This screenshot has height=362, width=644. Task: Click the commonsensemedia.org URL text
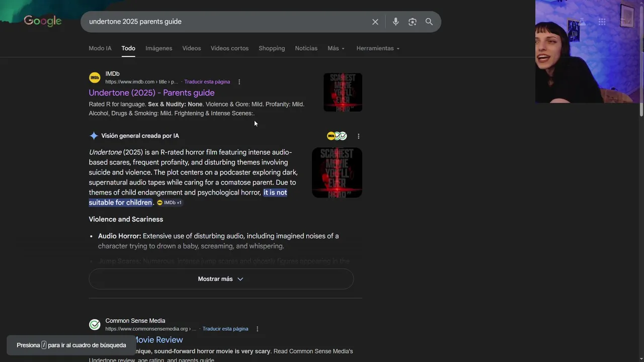(x=150, y=329)
